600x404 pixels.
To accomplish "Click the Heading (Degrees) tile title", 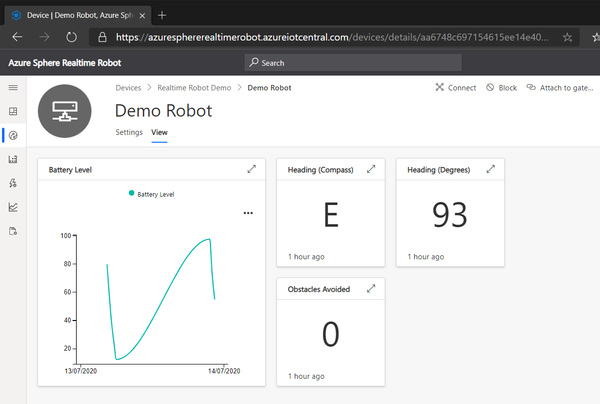I will point(439,170).
